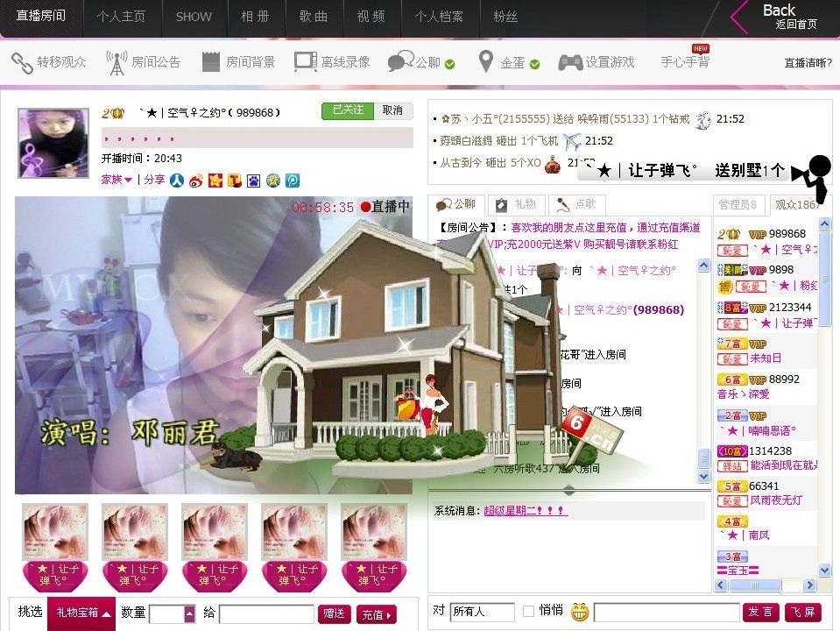840x631 pixels.
Task: Share to Baidu paw icon
Action: point(254,181)
